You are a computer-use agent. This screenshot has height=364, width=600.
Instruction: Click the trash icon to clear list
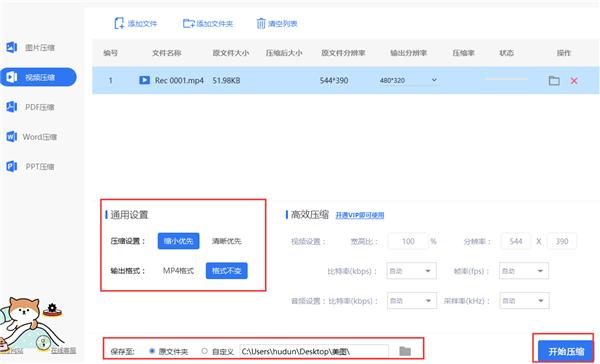261,23
